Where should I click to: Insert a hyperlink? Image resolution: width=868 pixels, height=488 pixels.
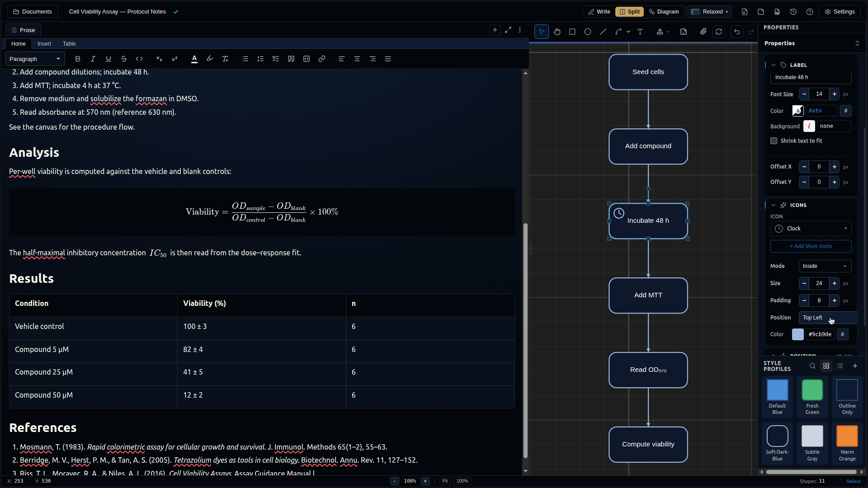pyautogui.click(x=322, y=59)
